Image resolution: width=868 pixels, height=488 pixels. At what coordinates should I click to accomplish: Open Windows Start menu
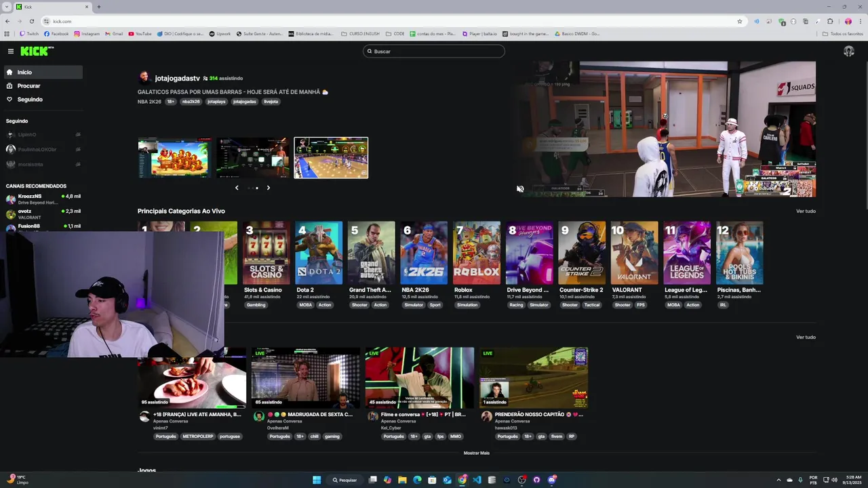click(317, 480)
